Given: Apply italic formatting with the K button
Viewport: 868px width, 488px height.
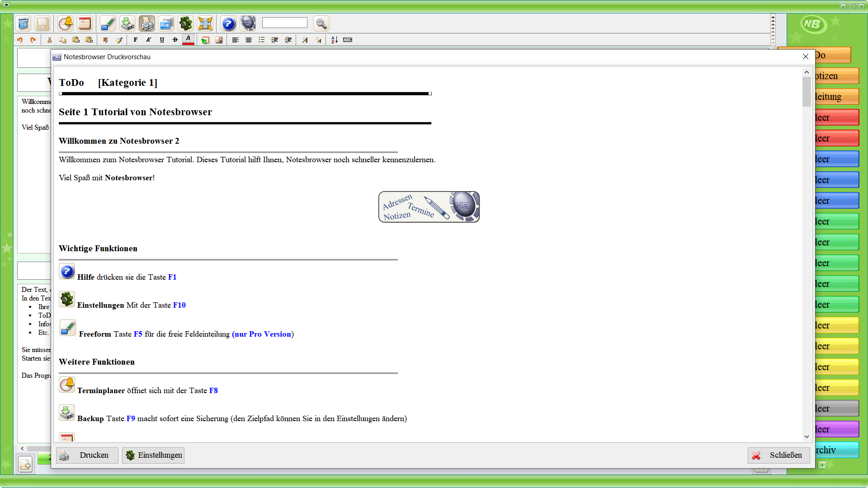Looking at the screenshot, I should point(149,40).
